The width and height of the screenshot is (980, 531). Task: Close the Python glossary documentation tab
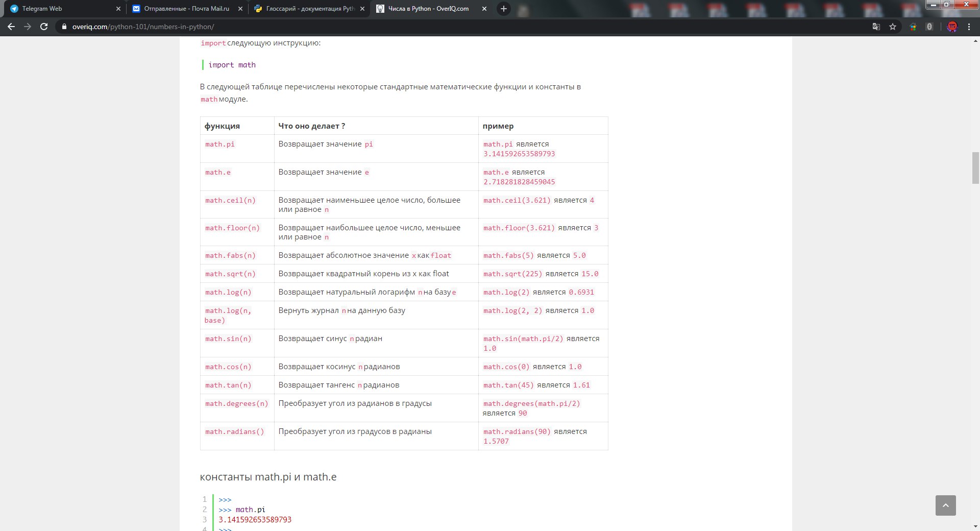pos(362,9)
